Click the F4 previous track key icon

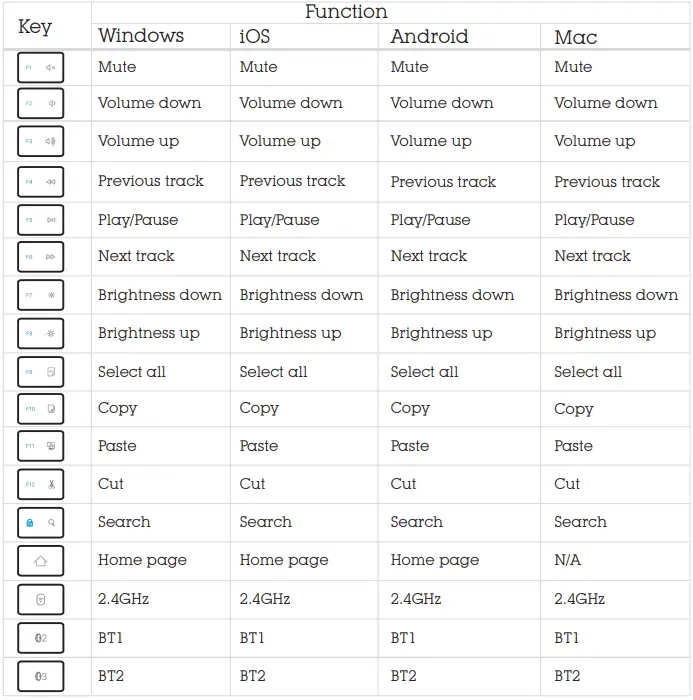click(40, 181)
